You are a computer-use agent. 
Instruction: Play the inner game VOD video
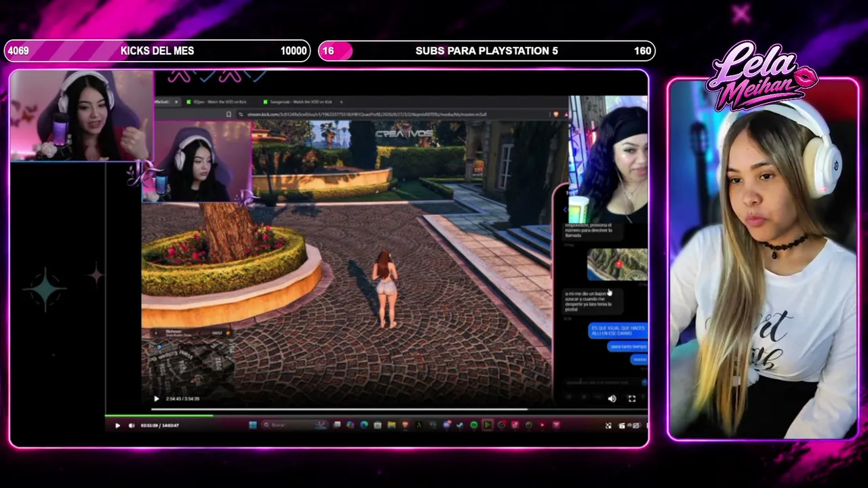pos(156,399)
